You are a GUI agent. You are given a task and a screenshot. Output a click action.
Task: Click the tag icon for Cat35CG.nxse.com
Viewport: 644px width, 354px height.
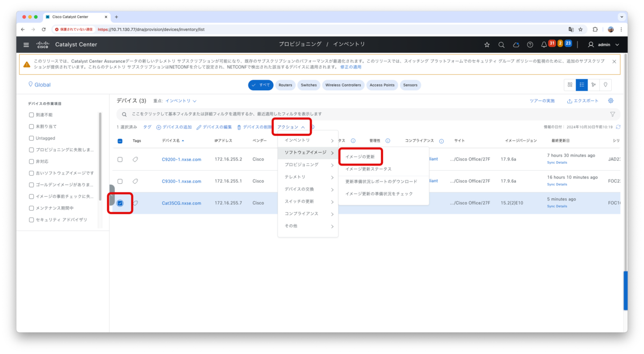(136, 203)
